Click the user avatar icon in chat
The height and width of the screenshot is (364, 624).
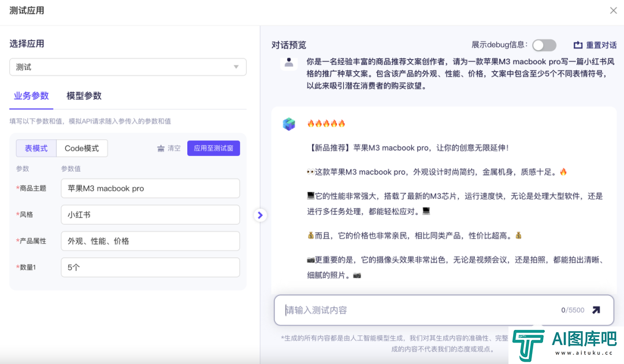(289, 63)
